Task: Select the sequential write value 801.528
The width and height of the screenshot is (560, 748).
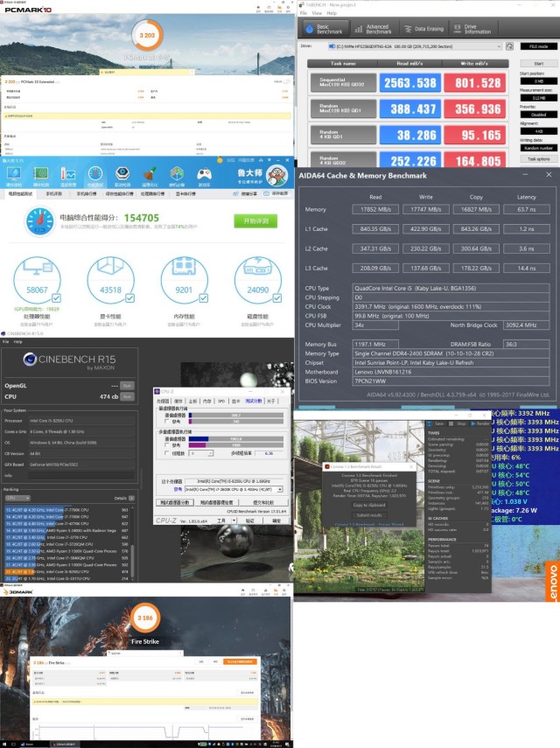Action: [476, 82]
